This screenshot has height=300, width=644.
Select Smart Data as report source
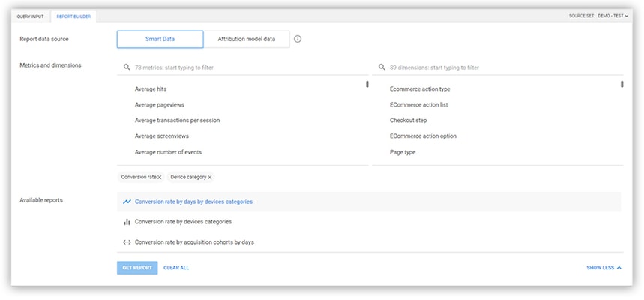[160, 39]
